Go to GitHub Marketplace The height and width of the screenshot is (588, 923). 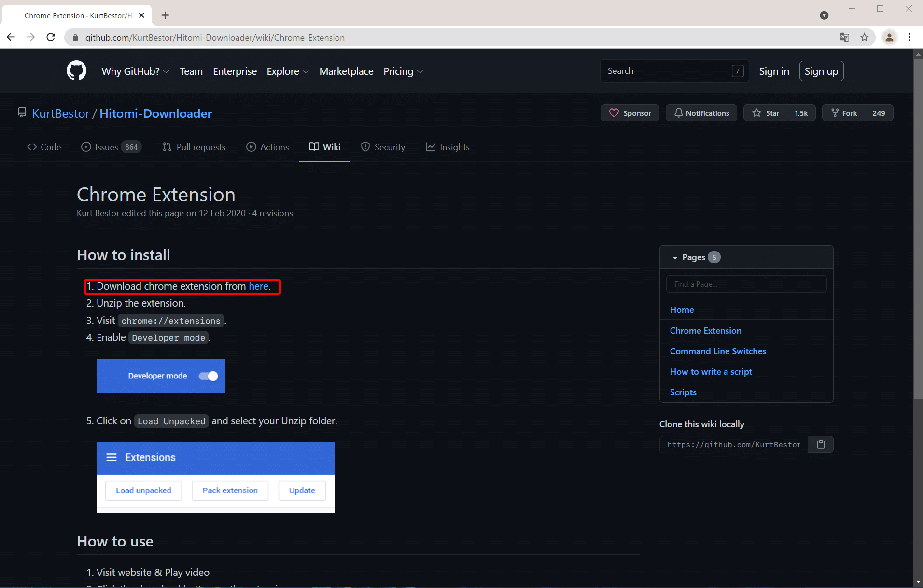[346, 71]
